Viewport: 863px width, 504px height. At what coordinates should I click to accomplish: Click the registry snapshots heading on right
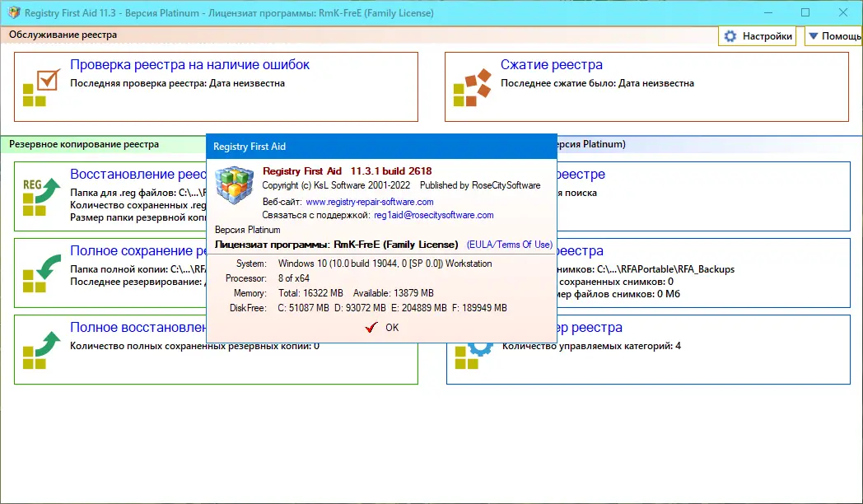point(580,250)
